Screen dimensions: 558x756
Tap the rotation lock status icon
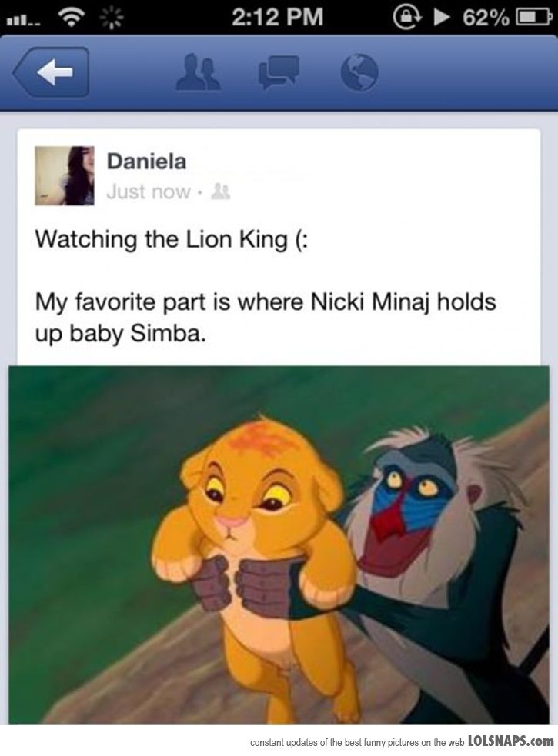(403, 18)
